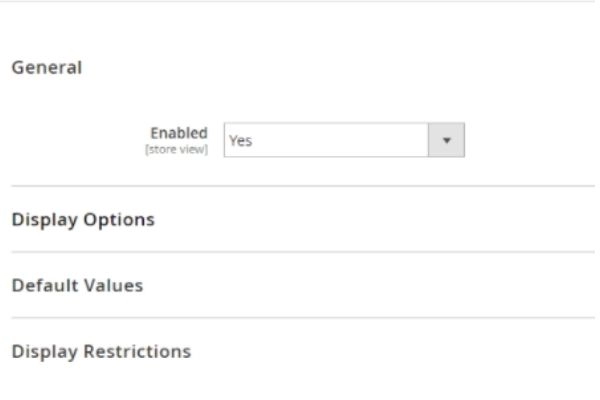Expand the Default Values section

pyautogui.click(x=77, y=285)
